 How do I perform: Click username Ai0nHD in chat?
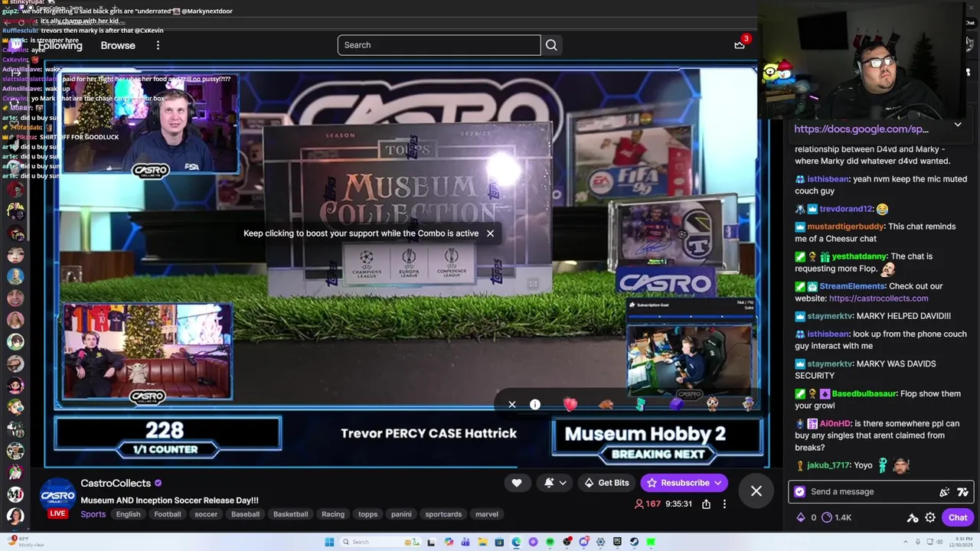click(x=835, y=423)
